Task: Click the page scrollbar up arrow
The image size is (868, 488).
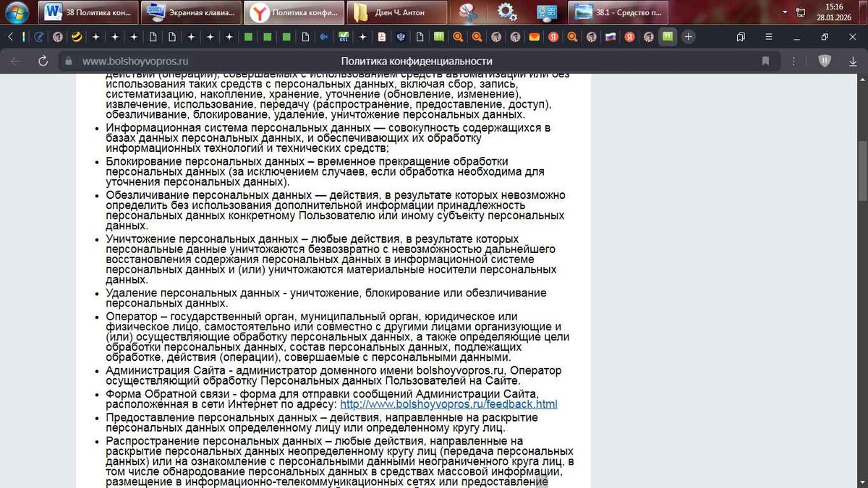Action: point(862,77)
